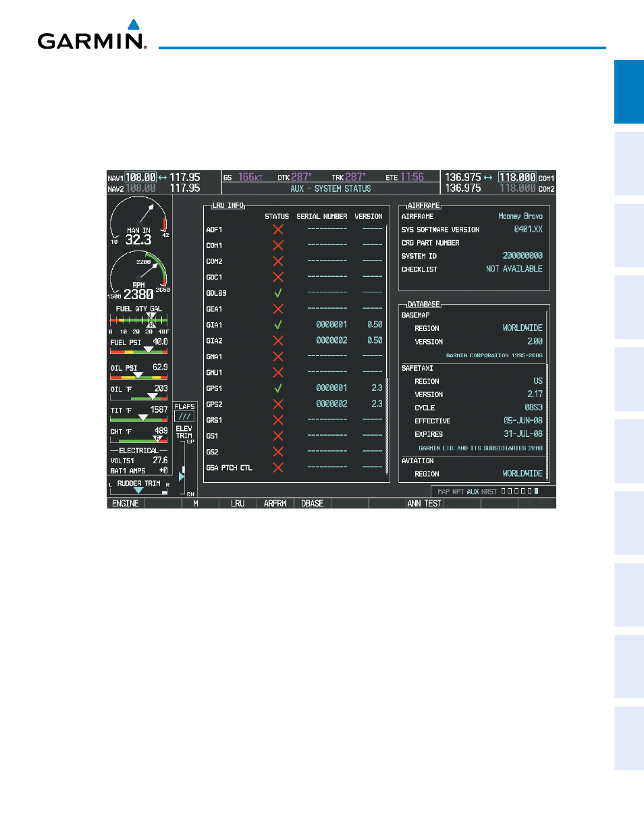
Task: Click the GPS1 green check status icon
Action: coord(277,388)
